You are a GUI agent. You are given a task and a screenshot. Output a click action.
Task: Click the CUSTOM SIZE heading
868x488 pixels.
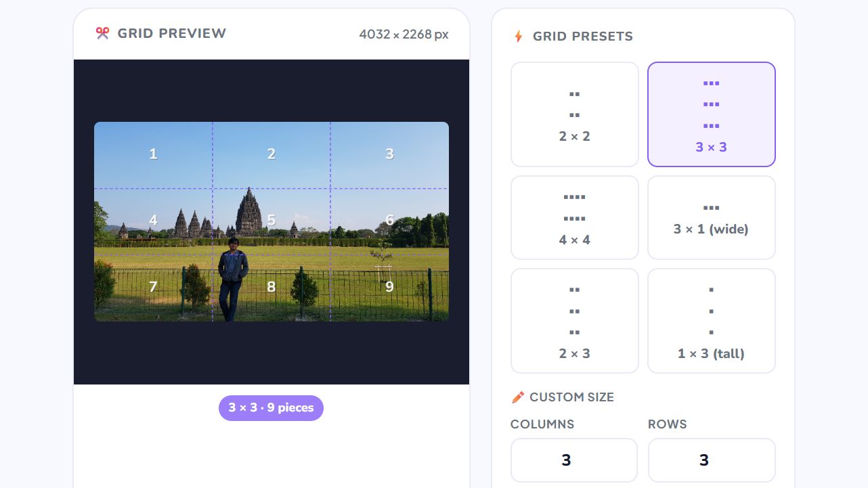(571, 397)
